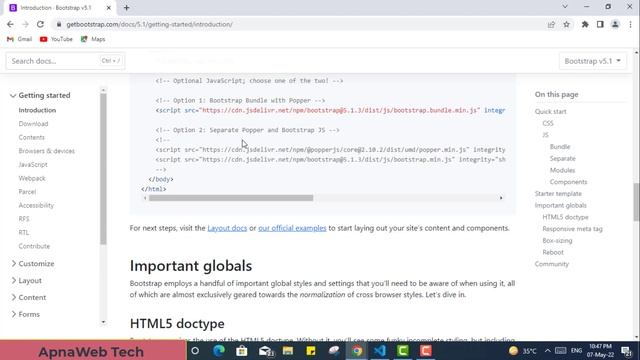Open Browsers & devices sidebar link
This screenshot has height=360, width=640.
coord(47,151)
